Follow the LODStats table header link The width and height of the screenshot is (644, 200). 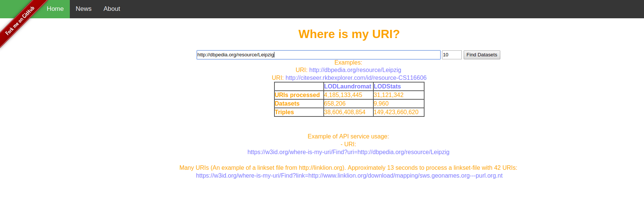coord(387,87)
